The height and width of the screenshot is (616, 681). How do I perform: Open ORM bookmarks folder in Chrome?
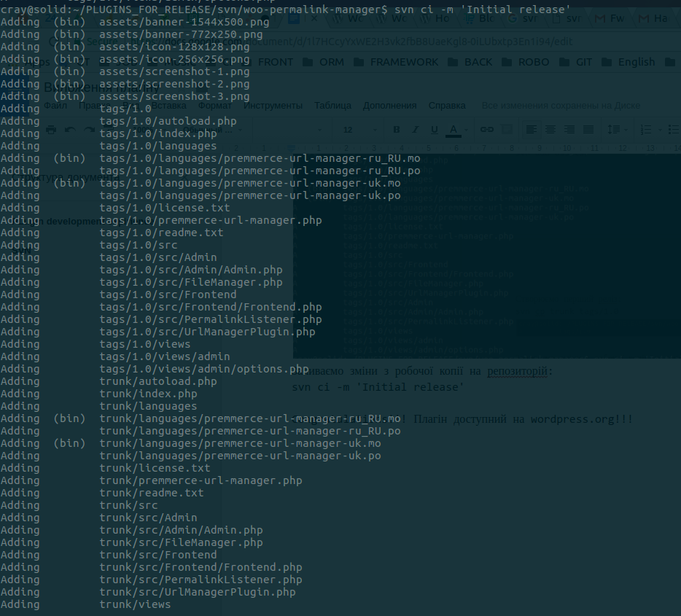(x=324, y=62)
